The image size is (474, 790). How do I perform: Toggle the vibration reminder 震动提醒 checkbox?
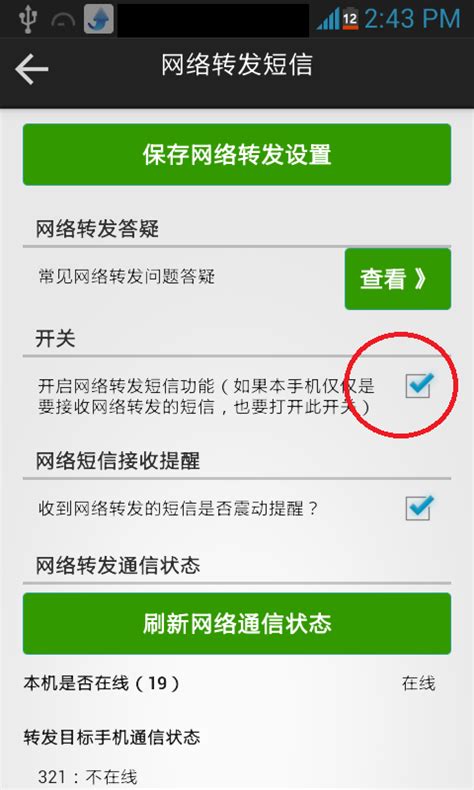coord(419,508)
